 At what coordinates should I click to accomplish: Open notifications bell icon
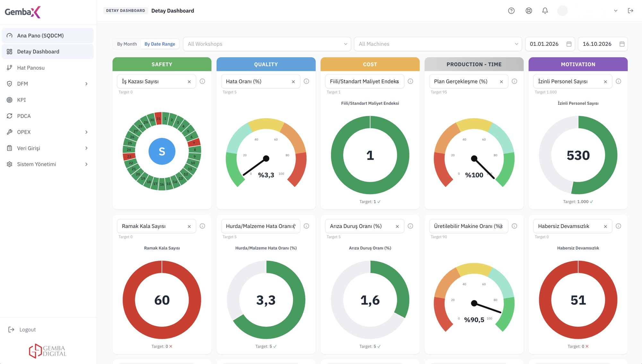pos(545,11)
